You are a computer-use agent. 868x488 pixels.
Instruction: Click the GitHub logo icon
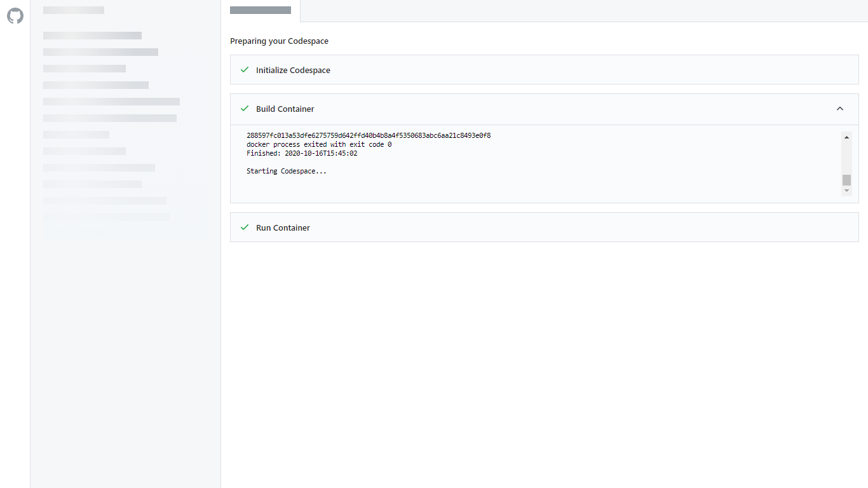click(x=15, y=16)
